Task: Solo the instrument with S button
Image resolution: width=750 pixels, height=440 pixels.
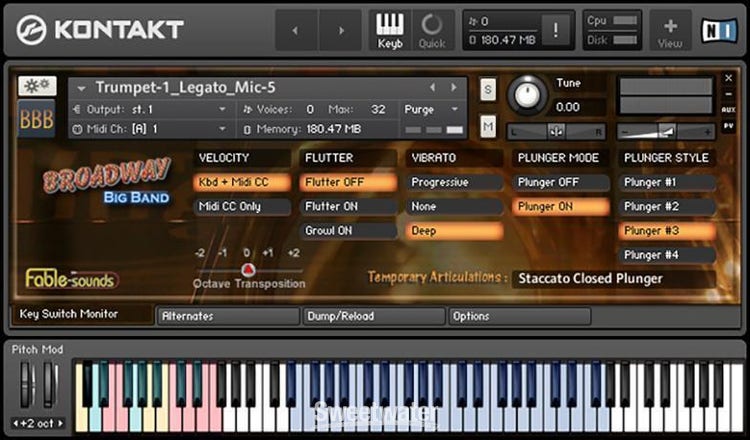Action: click(487, 88)
